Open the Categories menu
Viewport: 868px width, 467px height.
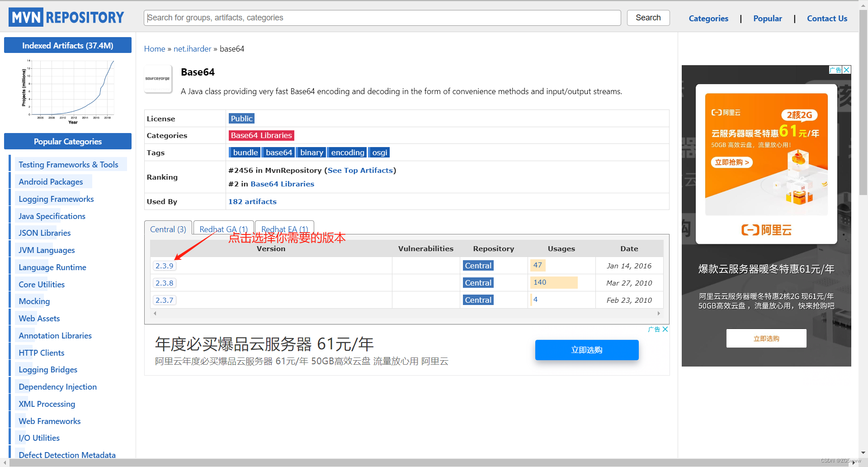tap(708, 18)
